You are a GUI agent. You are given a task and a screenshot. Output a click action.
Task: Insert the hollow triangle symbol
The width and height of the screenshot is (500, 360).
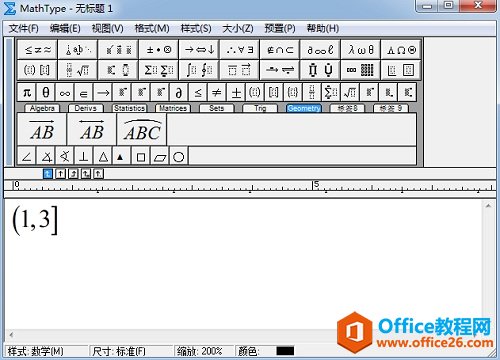coord(103,156)
